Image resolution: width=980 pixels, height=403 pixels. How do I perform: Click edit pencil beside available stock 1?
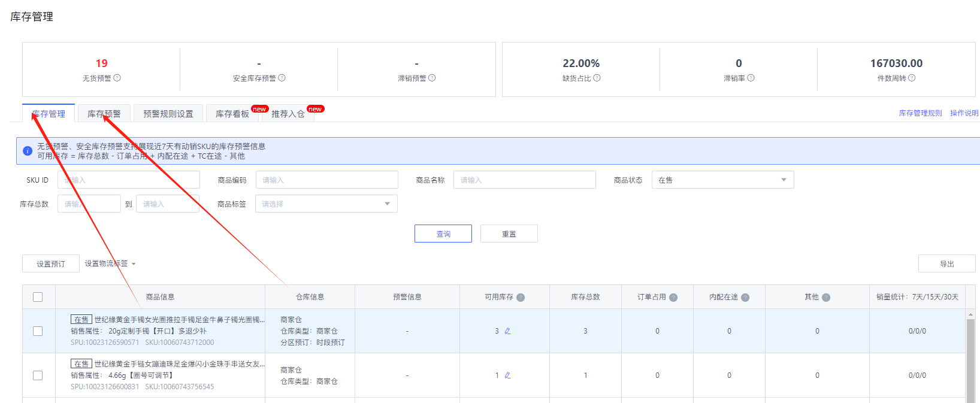click(507, 375)
